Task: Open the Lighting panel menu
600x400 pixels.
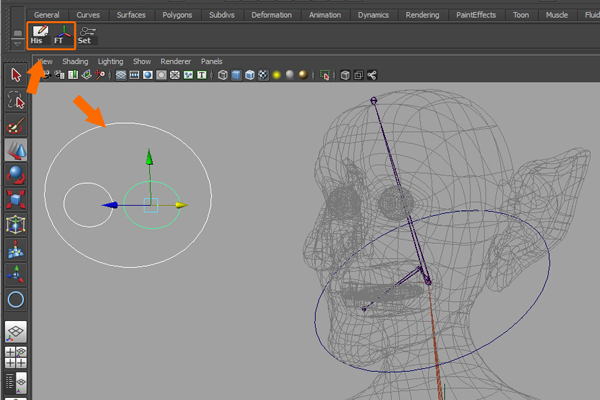Action: 110,61
